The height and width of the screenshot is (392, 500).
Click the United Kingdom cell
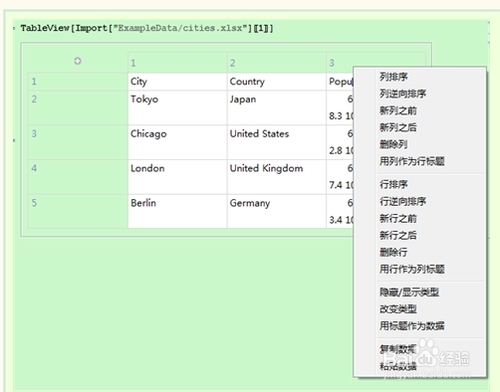(x=277, y=177)
